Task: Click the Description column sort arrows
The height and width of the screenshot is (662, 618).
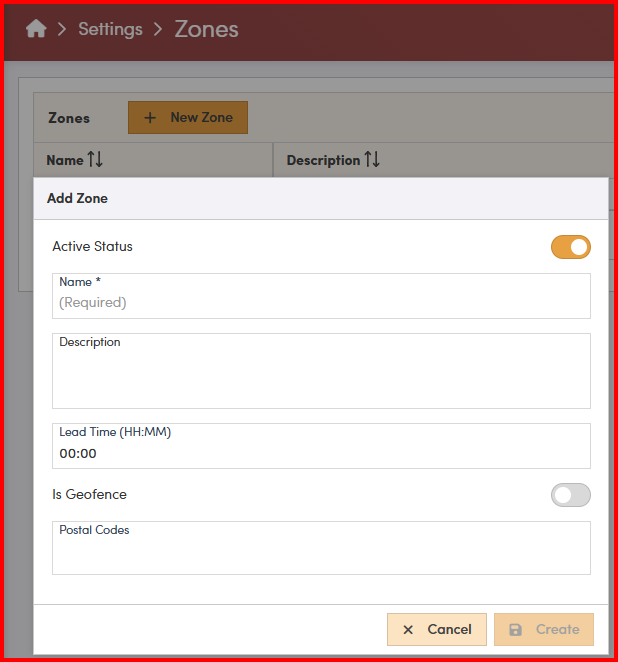Action: 372,160
